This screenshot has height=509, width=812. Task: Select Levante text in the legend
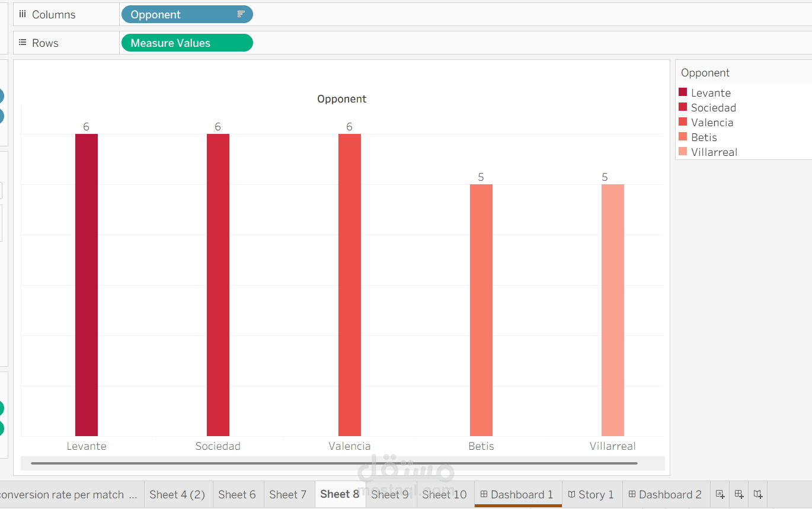click(x=711, y=93)
